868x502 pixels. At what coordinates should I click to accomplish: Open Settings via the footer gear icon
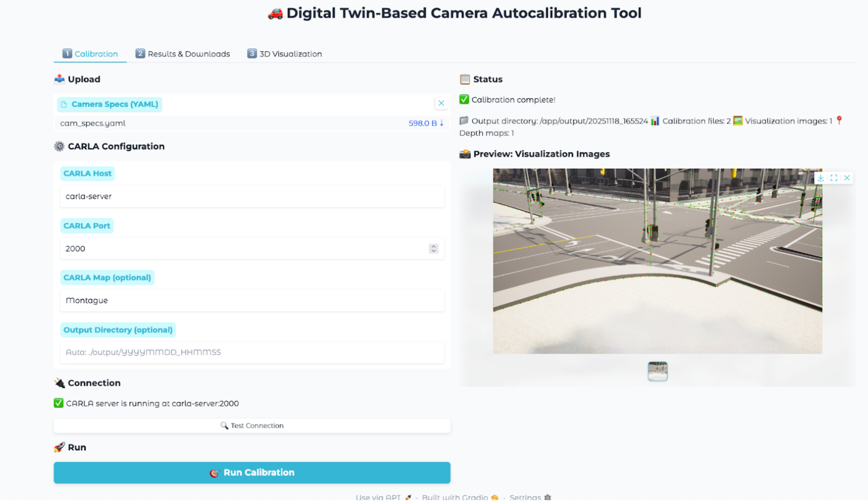[548, 497]
